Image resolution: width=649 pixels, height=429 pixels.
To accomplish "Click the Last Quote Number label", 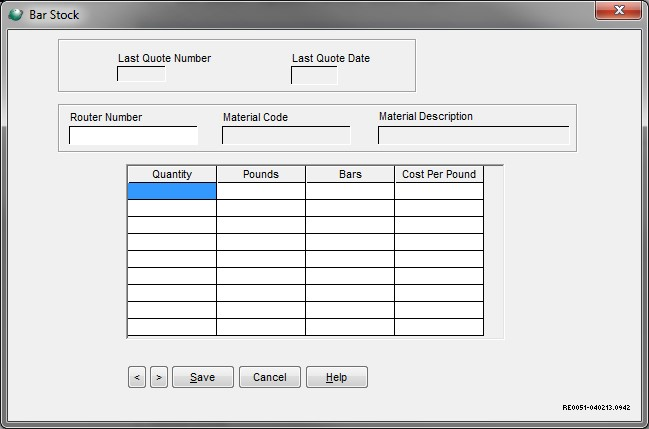I will pyautogui.click(x=164, y=58).
